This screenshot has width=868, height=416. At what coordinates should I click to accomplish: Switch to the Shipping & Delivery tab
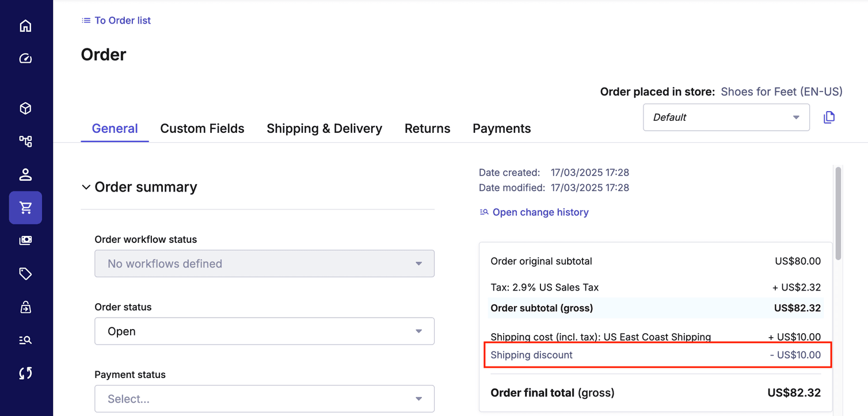324,128
